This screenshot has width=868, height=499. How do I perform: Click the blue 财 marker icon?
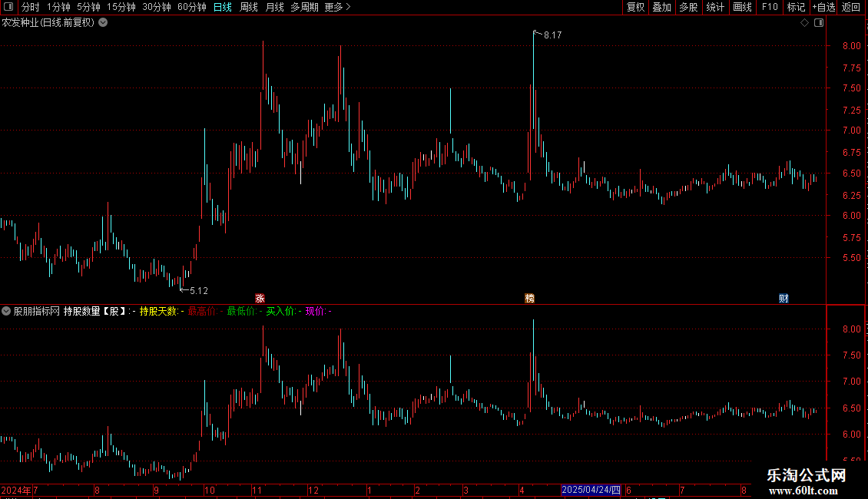(x=784, y=298)
